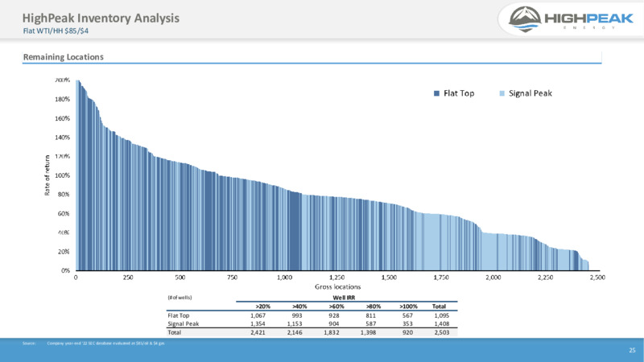Click the 'Signal Peak' table row label
The width and height of the screenshot is (644, 362).
coord(184,324)
